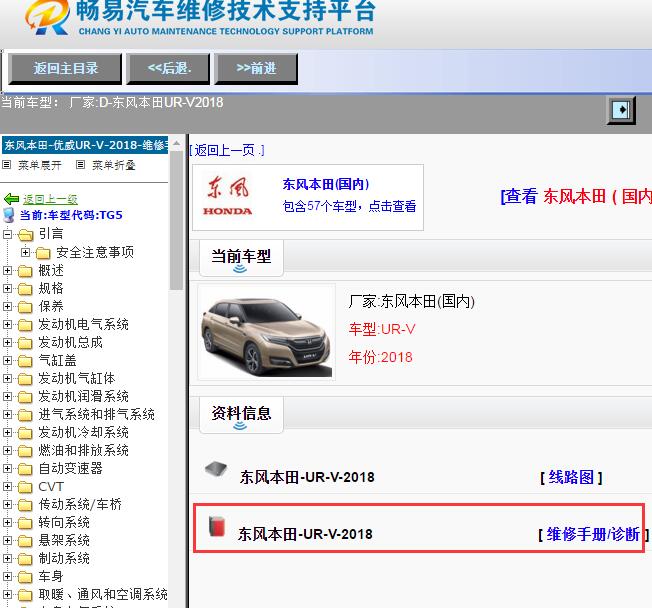Click the 返回上一页 link

(227, 150)
